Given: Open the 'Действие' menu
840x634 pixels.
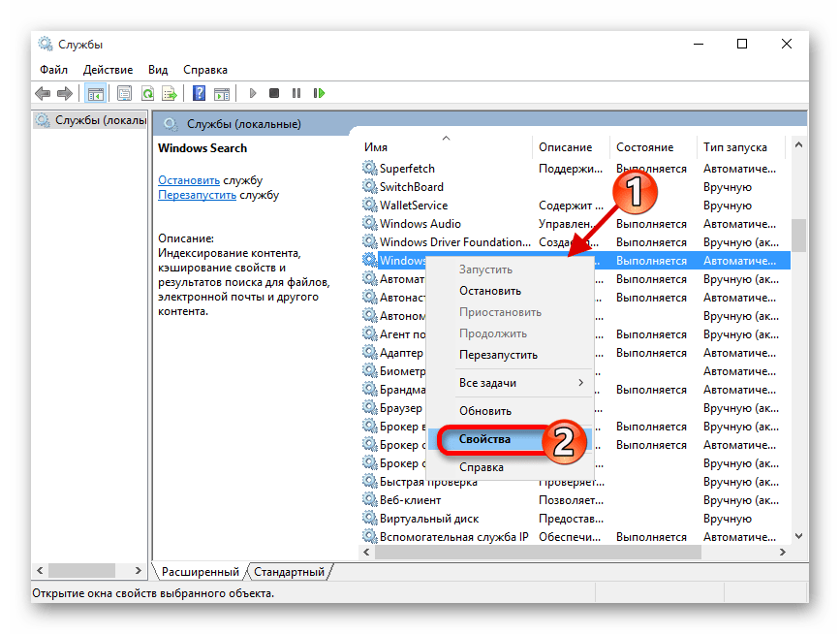Looking at the screenshot, I should pyautogui.click(x=108, y=70).
